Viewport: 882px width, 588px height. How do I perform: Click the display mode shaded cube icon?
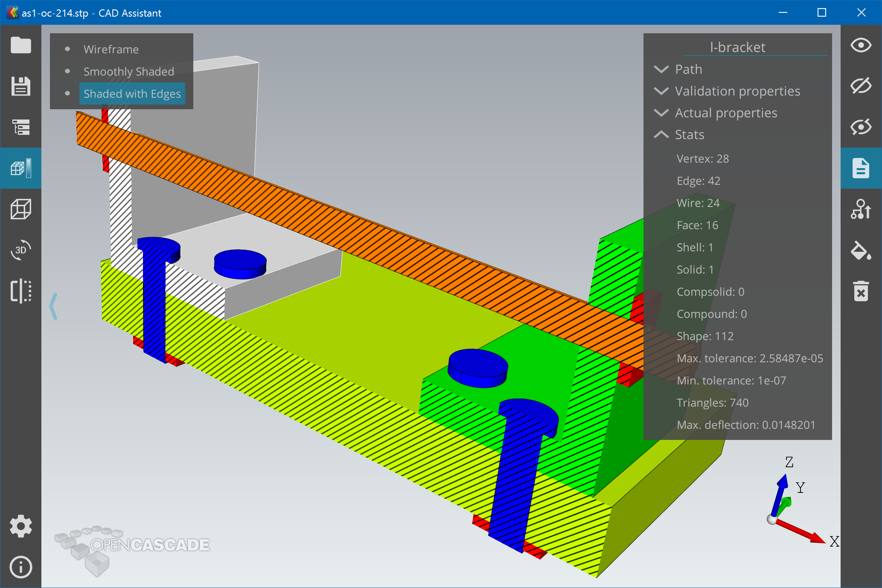[x=20, y=168]
